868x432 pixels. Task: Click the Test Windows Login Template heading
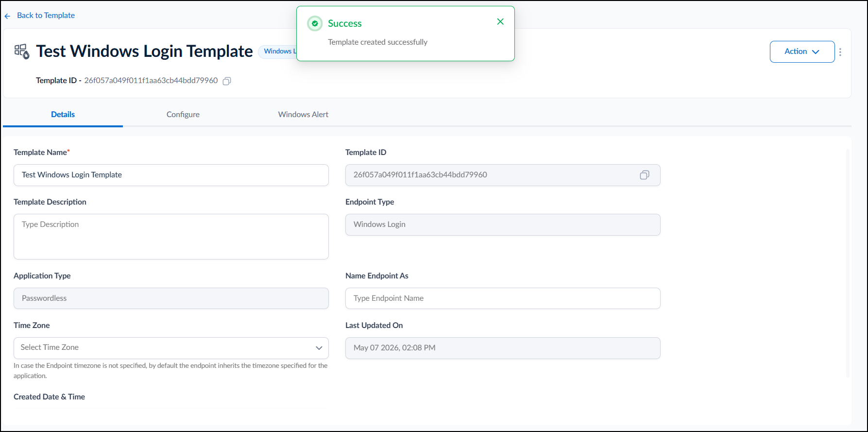(144, 51)
